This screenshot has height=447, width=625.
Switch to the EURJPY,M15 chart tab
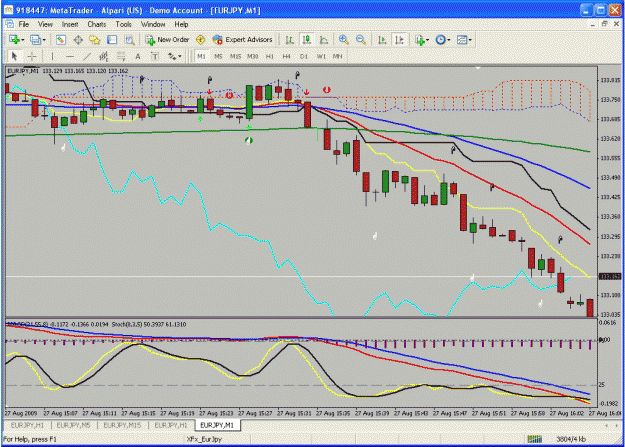pyautogui.click(x=122, y=425)
